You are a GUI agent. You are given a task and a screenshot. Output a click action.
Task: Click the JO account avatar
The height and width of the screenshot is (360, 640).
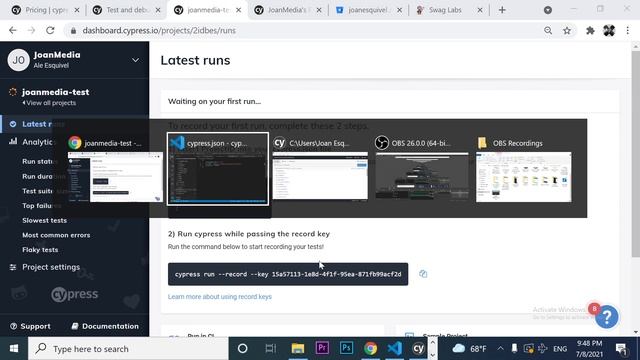[18, 60]
